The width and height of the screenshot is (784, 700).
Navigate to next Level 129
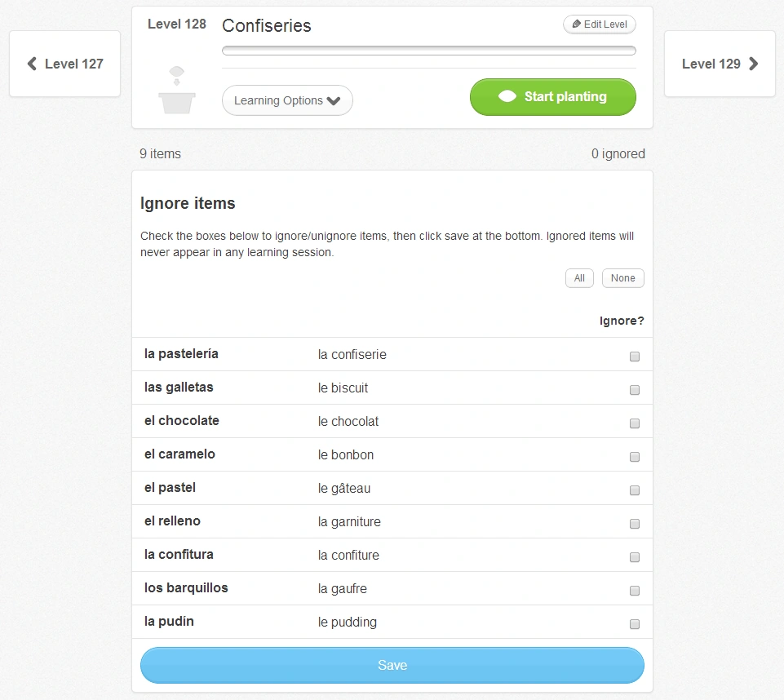pos(720,64)
